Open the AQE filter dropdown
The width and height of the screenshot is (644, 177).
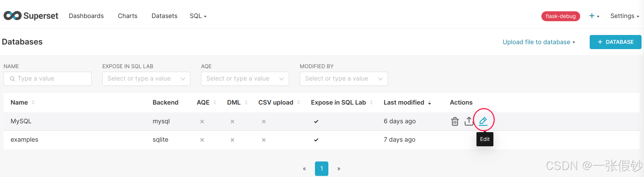[245, 79]
